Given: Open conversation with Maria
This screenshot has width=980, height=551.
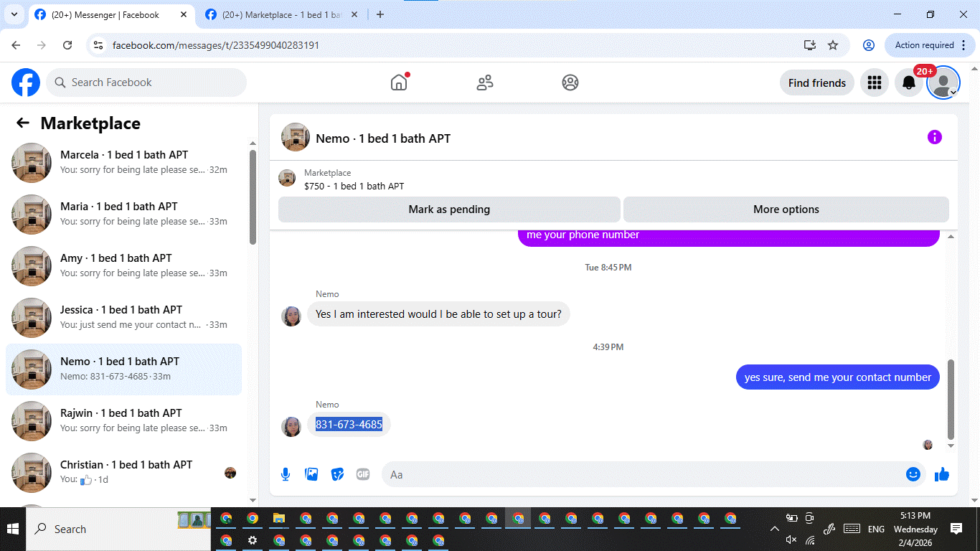Looking at the screenshot, I should point(124,215).
